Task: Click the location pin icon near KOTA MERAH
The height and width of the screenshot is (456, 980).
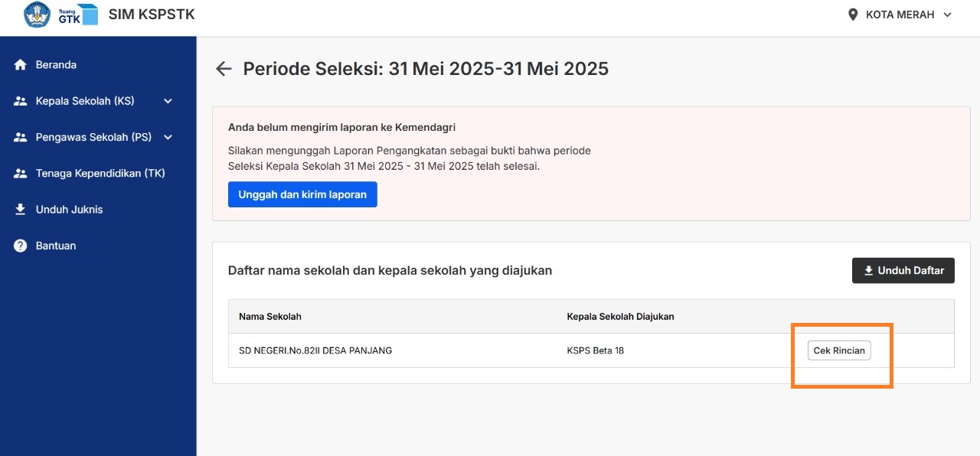Action: 853,15
